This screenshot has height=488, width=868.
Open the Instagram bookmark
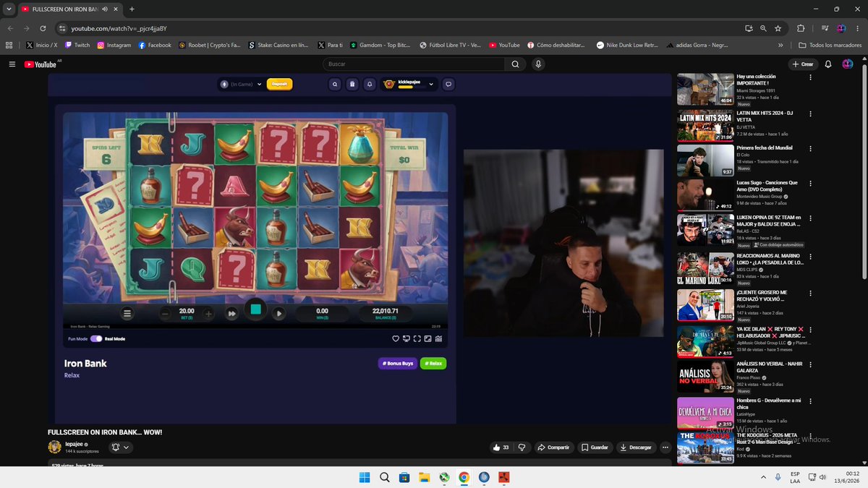[x=114, y=45]
